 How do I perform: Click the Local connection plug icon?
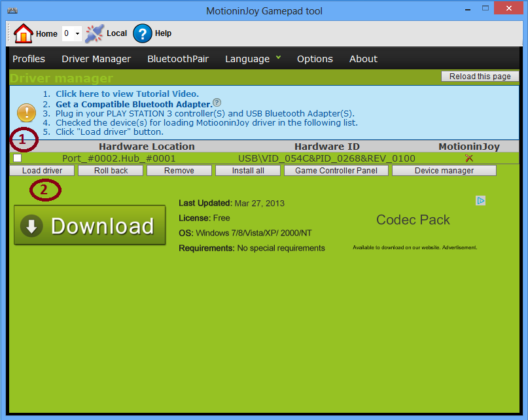pyautogui.click(x=95, y=33)
